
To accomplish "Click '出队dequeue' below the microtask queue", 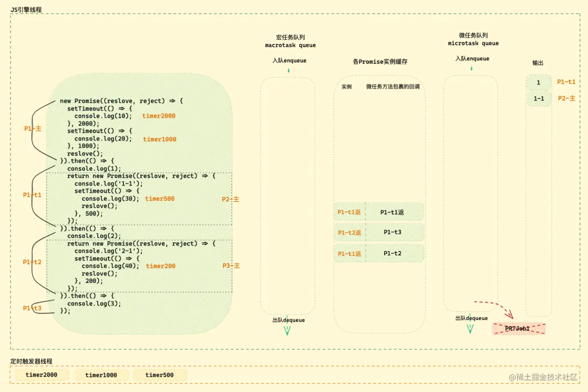I will pyautogui.click(x=472, y=318).
